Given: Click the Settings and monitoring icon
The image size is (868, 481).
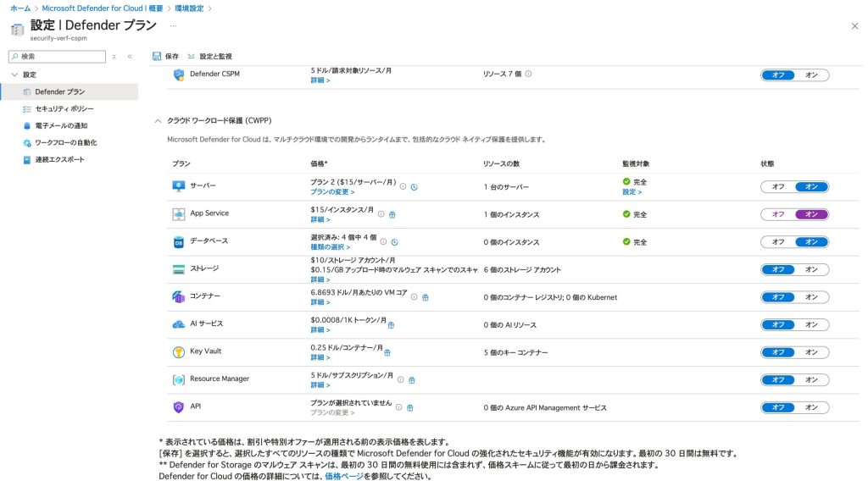Looking at the screenshot, I should coord(192,56).
